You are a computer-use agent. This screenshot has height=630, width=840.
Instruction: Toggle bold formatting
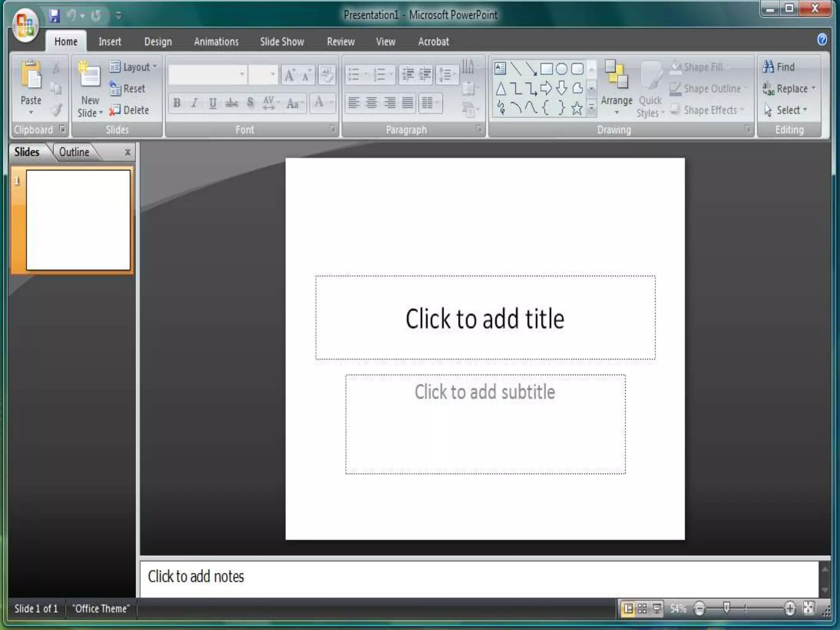pos(177,103)
